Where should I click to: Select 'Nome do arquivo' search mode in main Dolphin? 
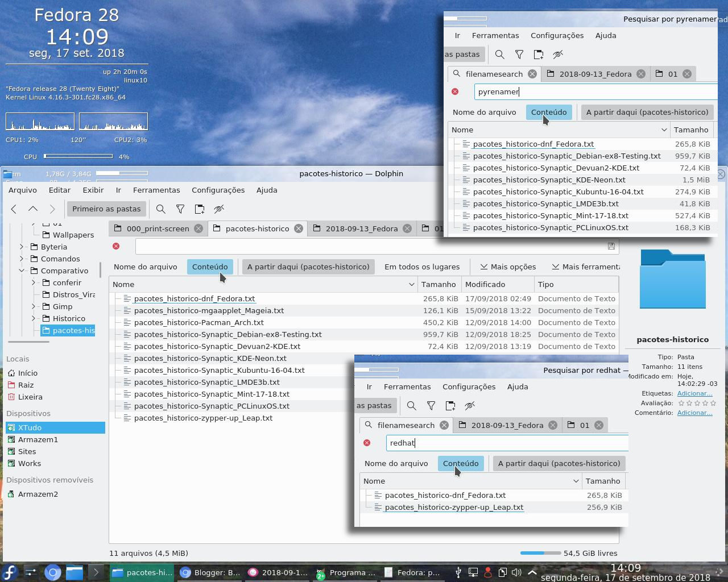click(146, 267)
